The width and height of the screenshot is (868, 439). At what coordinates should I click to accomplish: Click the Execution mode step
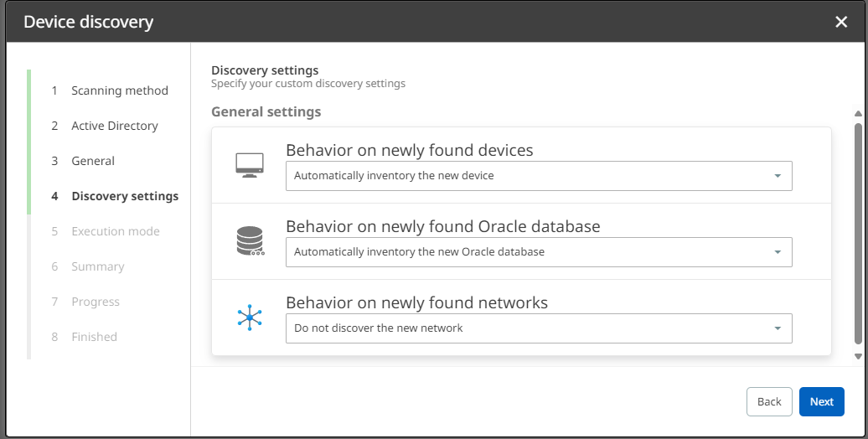[x=115, y=231]
